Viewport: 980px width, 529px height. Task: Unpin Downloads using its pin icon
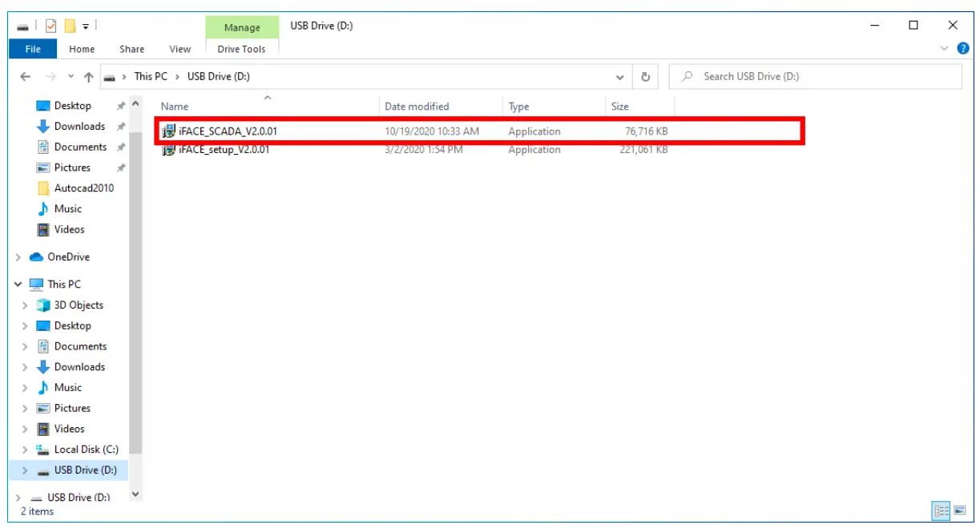[x=121, y=127]
